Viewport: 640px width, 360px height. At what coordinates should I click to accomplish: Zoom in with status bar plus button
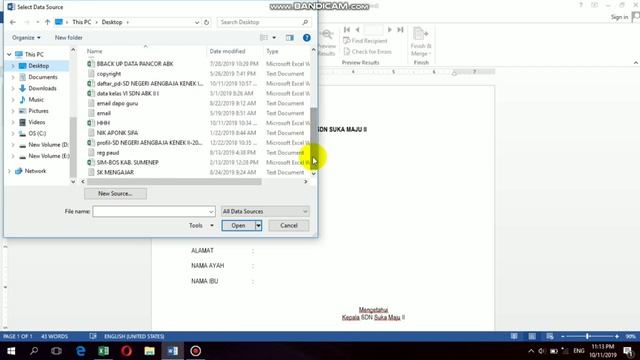[617, 336]
